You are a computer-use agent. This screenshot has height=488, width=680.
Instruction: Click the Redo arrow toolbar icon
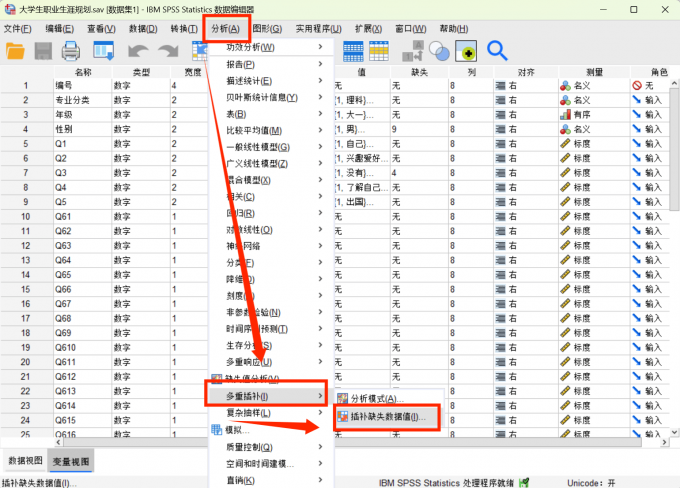tap(167, 50)
